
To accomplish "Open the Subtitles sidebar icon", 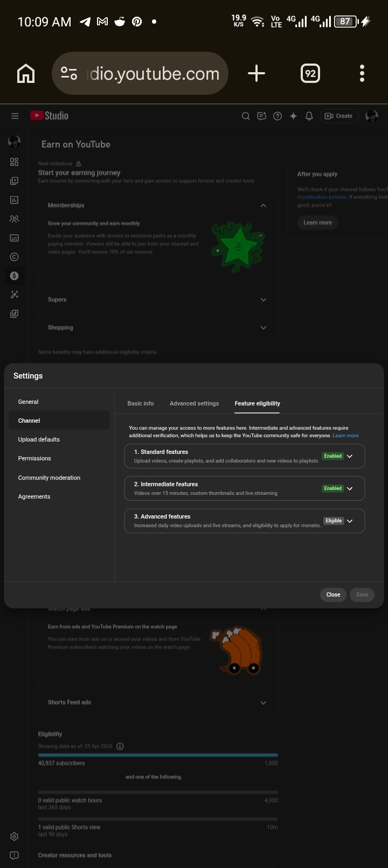I will point(15,238).
